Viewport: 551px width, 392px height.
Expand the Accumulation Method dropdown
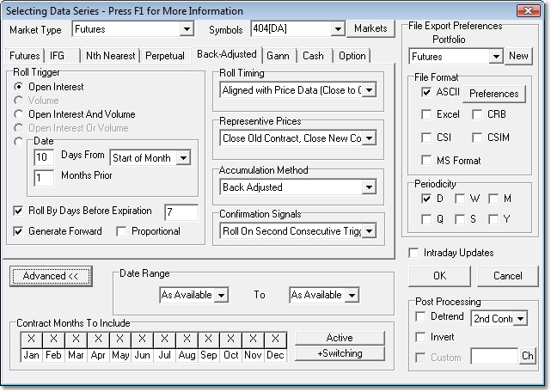[369, 187]
